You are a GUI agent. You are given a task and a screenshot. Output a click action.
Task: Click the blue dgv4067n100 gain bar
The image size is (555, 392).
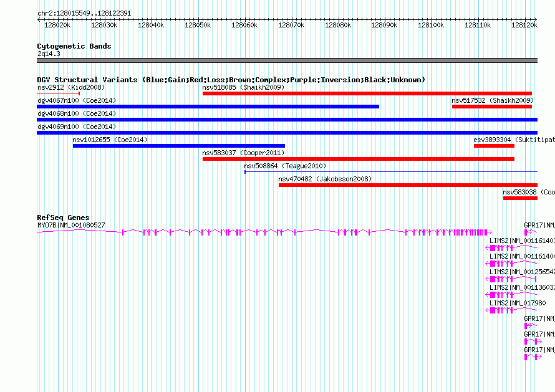(208, 107)
